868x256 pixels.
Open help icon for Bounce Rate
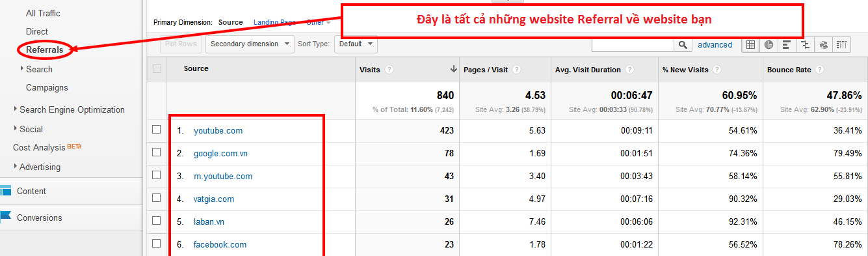tap(820, 70)
